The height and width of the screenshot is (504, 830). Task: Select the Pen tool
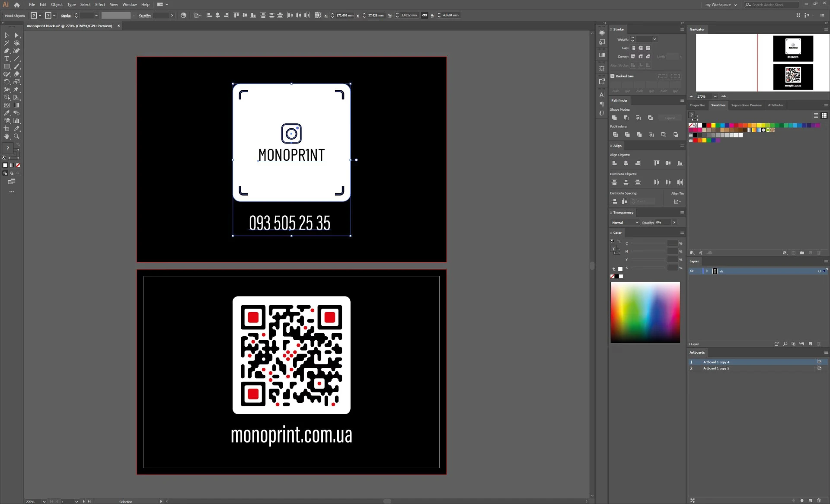coord(7,51)
